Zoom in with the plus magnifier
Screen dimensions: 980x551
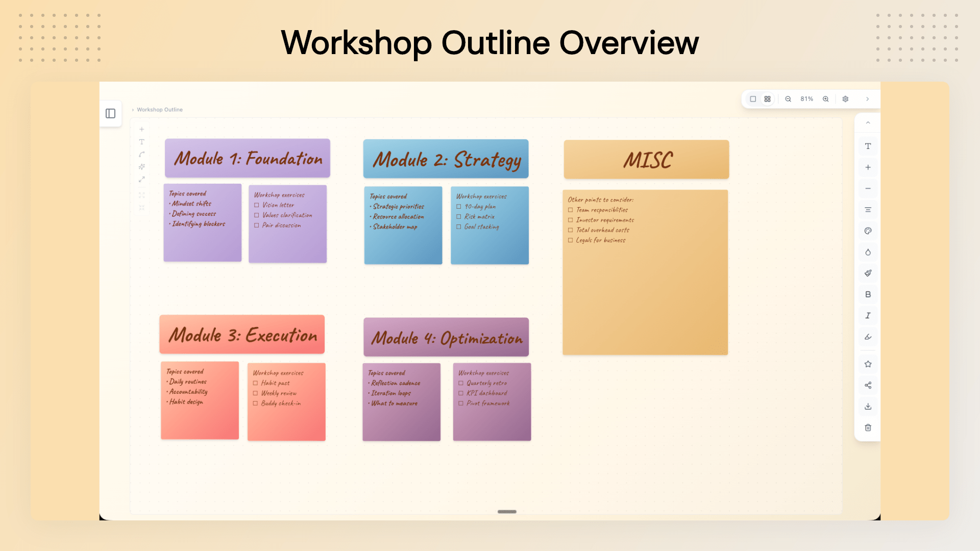(x=826, y=99)
